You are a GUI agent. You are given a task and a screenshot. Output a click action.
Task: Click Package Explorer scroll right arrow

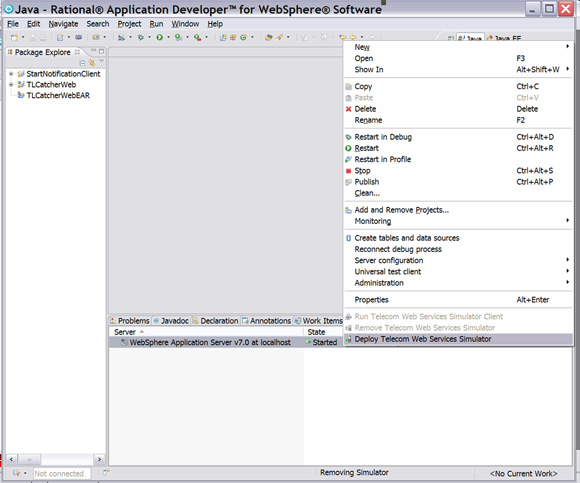coord(99,459)
